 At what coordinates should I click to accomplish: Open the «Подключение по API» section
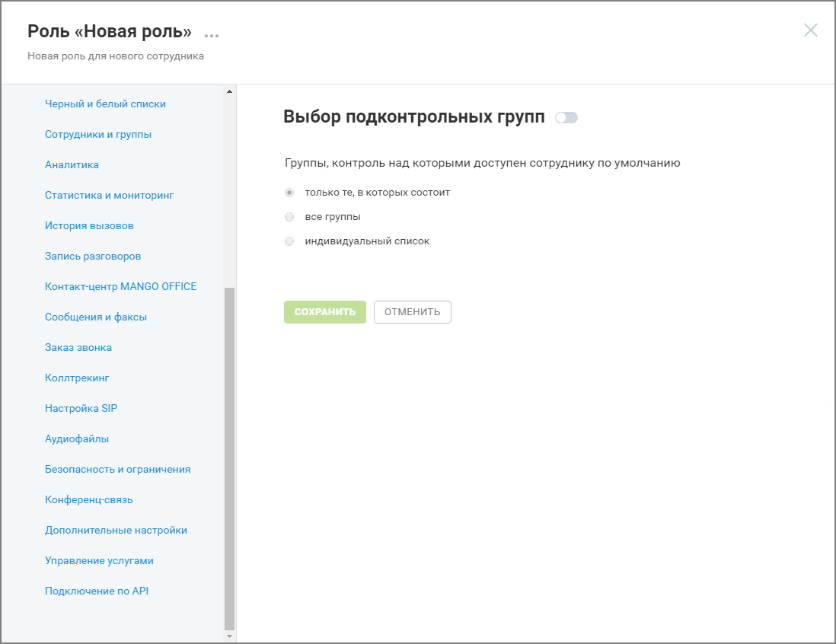click(x=97, y=591)
